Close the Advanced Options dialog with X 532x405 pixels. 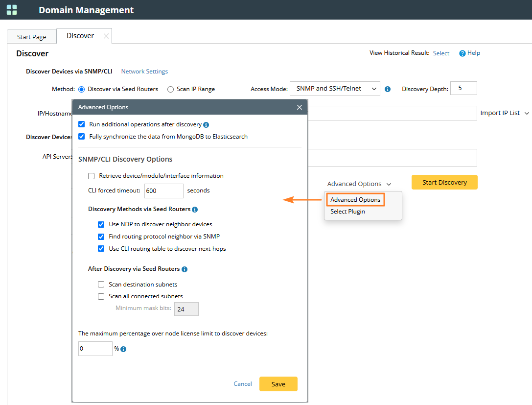click(x=300, y=107)
